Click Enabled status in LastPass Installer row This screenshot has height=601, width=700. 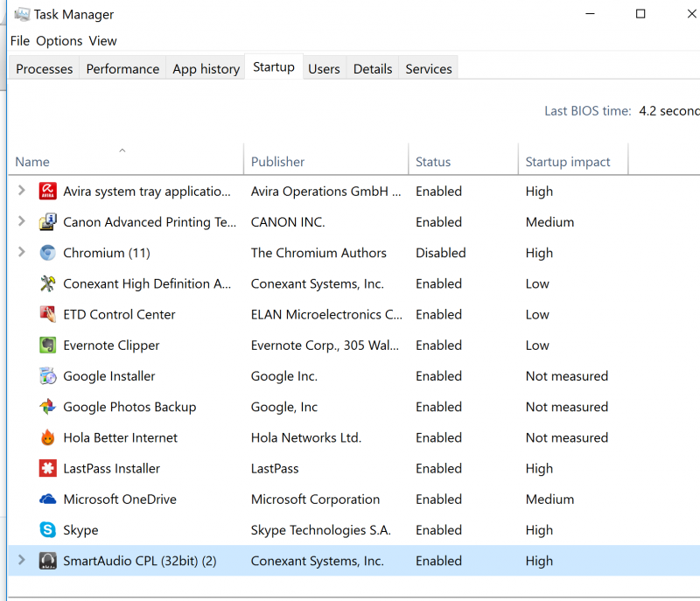pos(439,469)
